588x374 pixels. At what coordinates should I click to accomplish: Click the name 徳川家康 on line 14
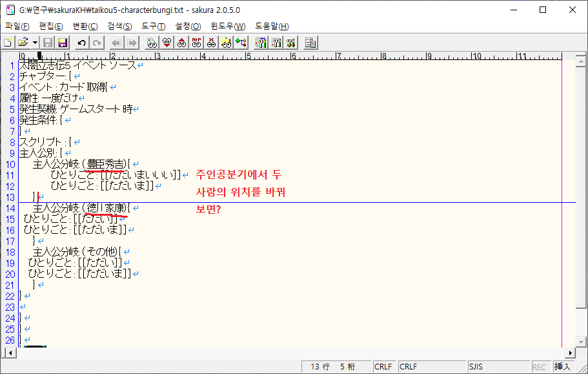click(106, 208)
